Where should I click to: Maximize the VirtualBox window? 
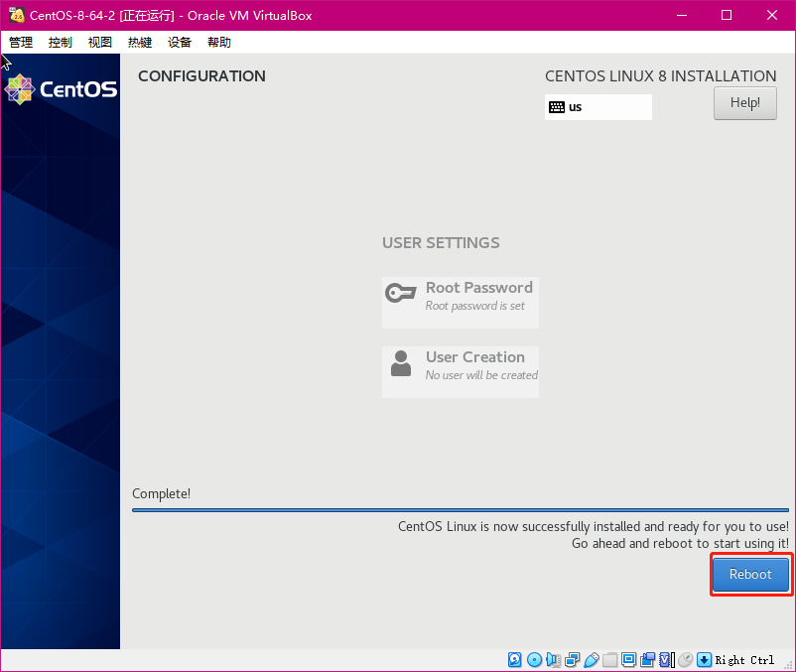pos(727,15)
